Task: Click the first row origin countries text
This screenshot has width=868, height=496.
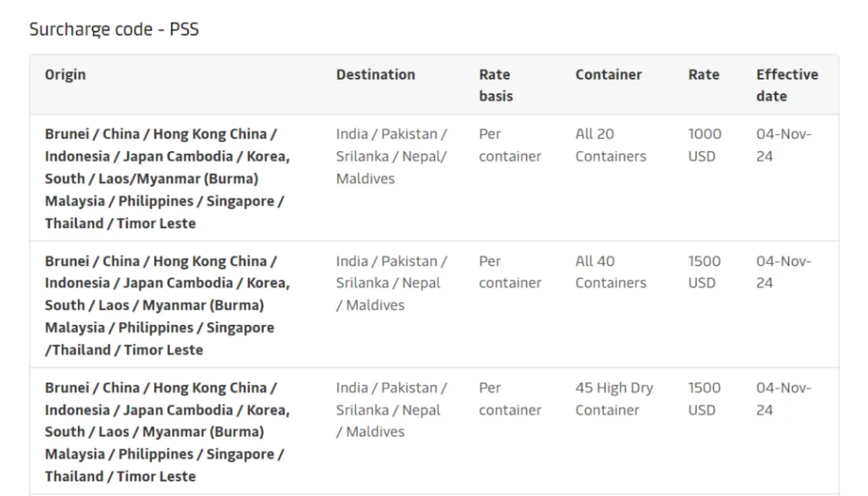Action: (x=167, y=178)
